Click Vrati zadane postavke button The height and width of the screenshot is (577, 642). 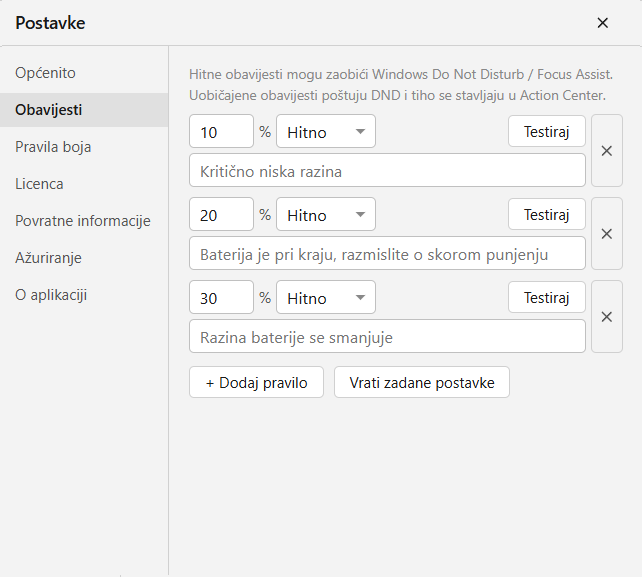coord(422,382)
